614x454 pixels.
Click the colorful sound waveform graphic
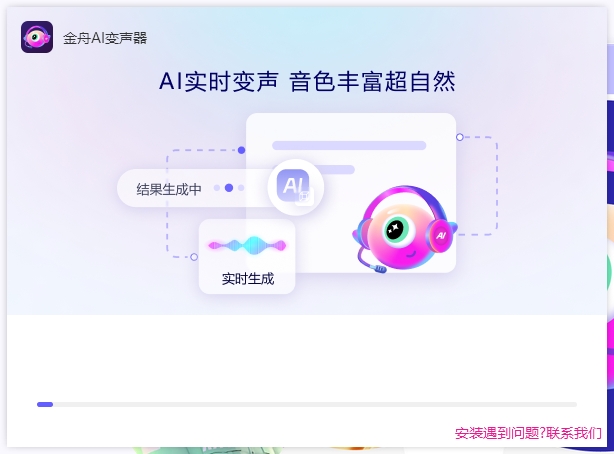[x=247, y=246]
